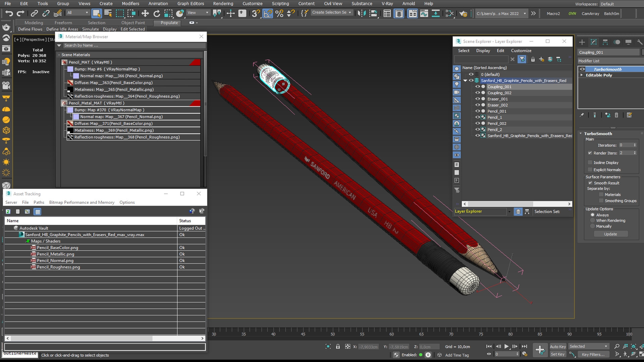The width and height of the screenshot is (644, 362).
Task: Open the project path dropdown
Action: coord(525,14)
